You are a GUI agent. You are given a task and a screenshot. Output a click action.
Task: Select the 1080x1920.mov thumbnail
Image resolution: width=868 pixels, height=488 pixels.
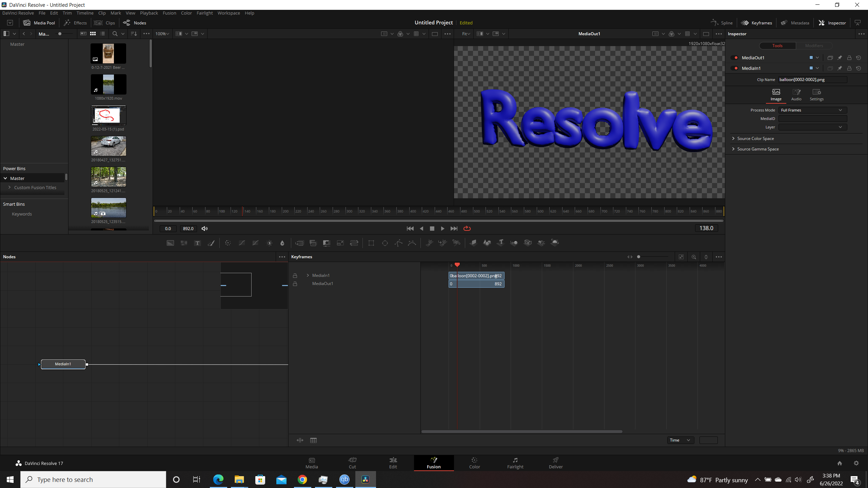[108, 84]
